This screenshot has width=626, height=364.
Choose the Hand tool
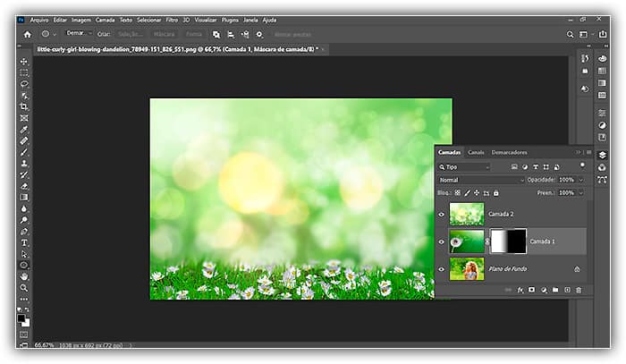click(24, 276)
